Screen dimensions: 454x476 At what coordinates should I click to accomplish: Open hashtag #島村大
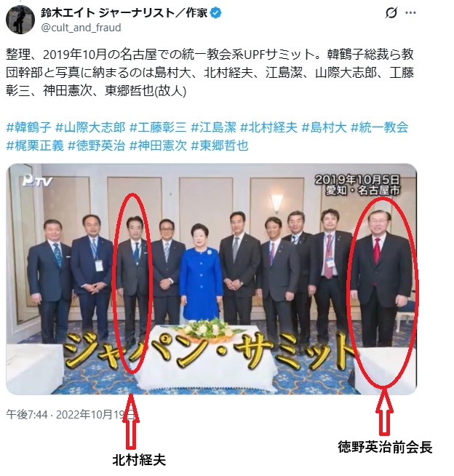[324, 127]
